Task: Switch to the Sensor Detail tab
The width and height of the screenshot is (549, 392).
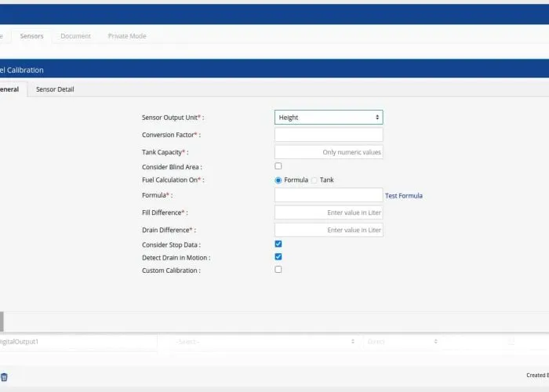Action: pos(55,89)
